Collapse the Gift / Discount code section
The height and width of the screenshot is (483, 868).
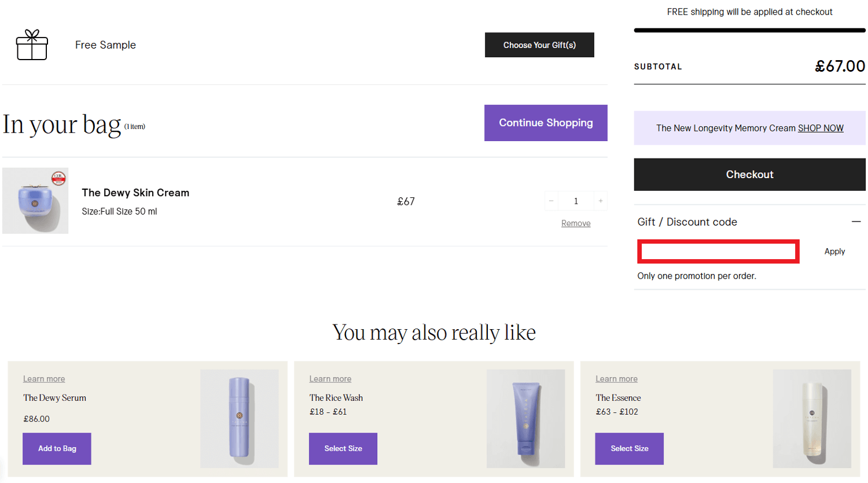857,222
